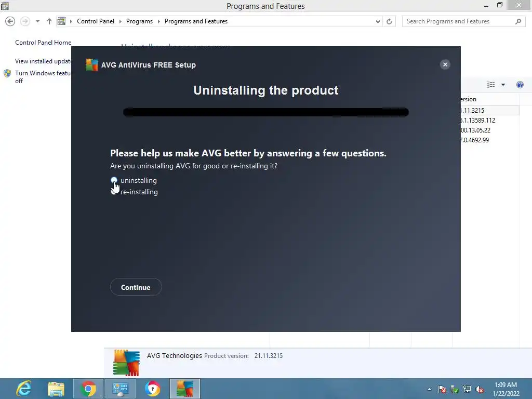Open the network tray icon

467,389
